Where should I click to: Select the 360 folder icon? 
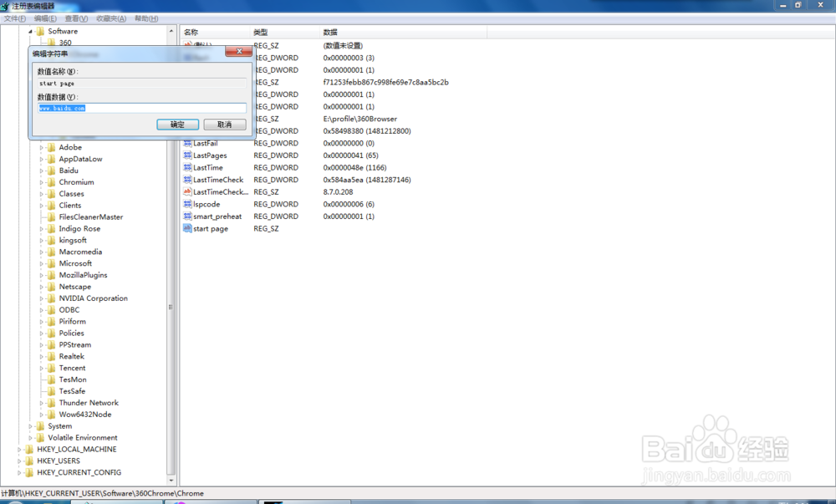tap(52, 43)
